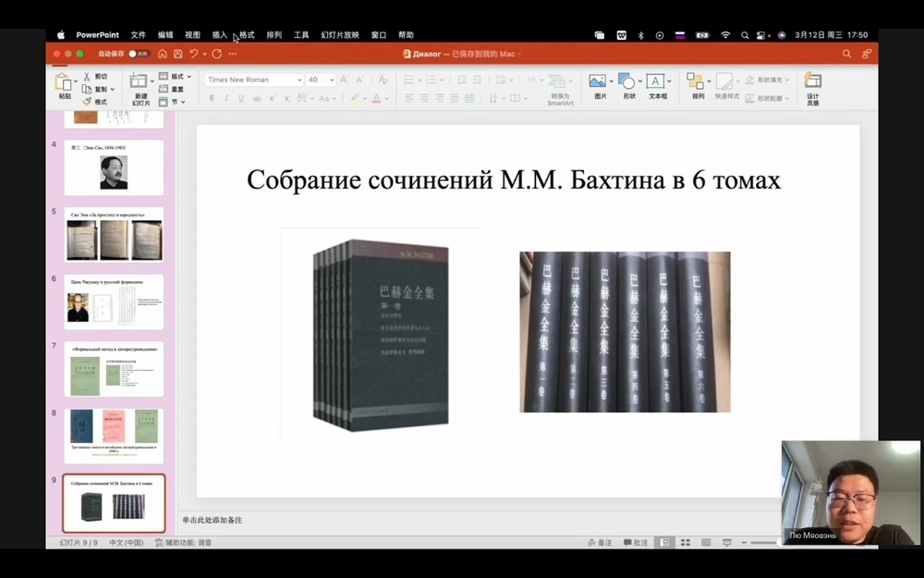Toggle bold formatting on selected text
Image resolution: width=924 pixels, height=578 pixels.
click(212, 97)
